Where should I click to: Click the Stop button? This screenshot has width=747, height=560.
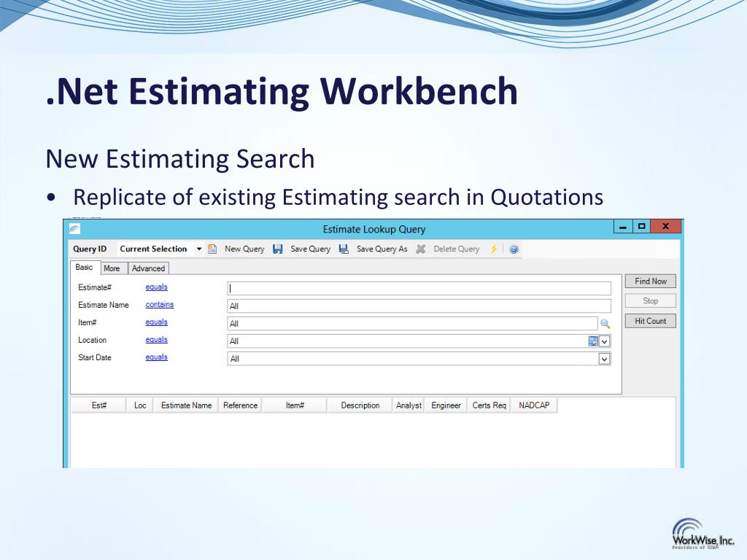pyautogui.click(x=650, y=301)
